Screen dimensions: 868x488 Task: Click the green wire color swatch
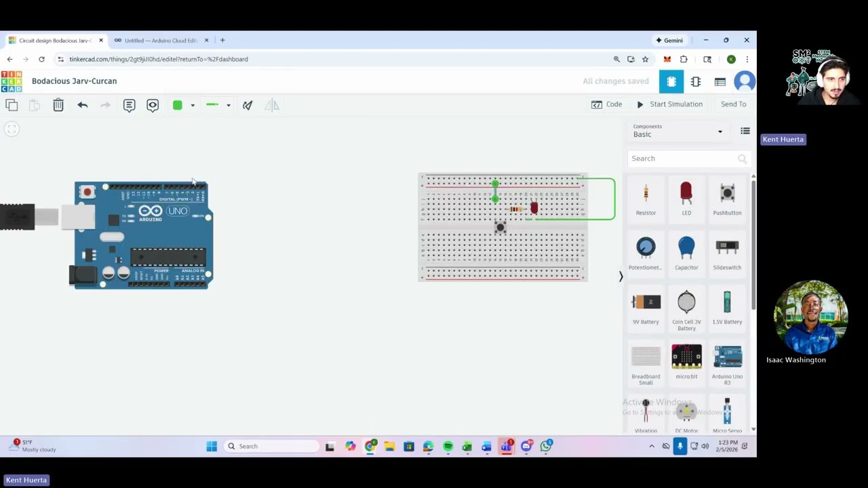pos(178,105)
